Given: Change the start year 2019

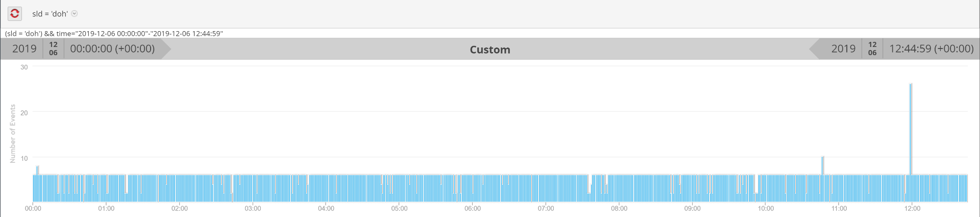Looking at the screenshot, I should pyautogui.click(x=24, y=49).
